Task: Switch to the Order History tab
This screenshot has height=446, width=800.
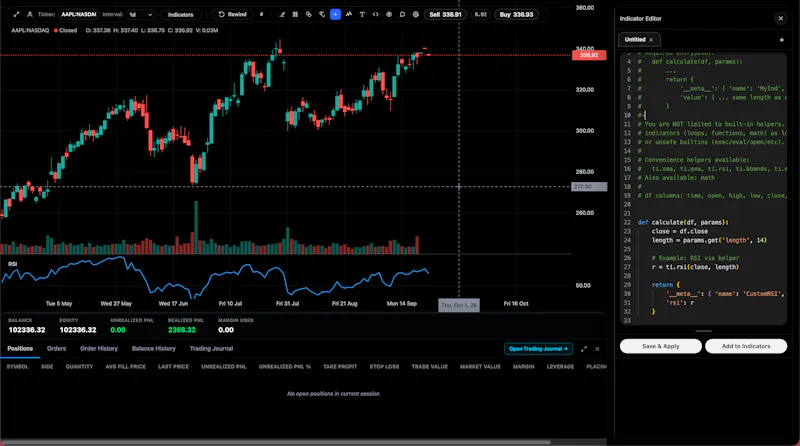Action: click(99, 349)
